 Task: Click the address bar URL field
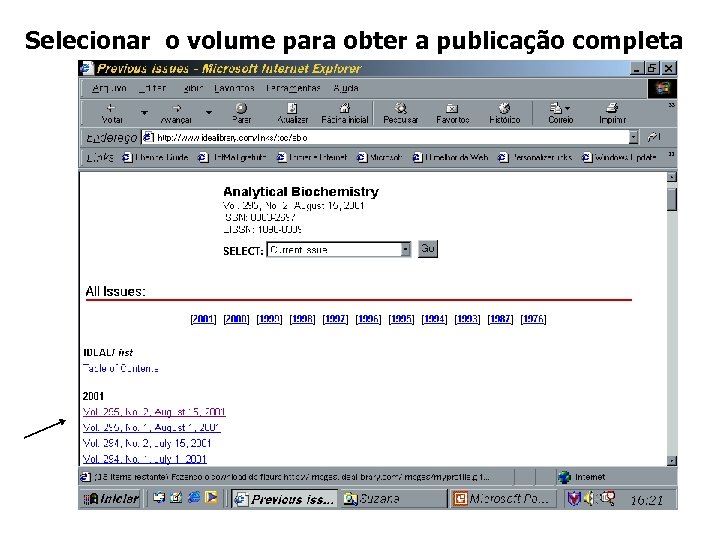[x=386, y=137]
